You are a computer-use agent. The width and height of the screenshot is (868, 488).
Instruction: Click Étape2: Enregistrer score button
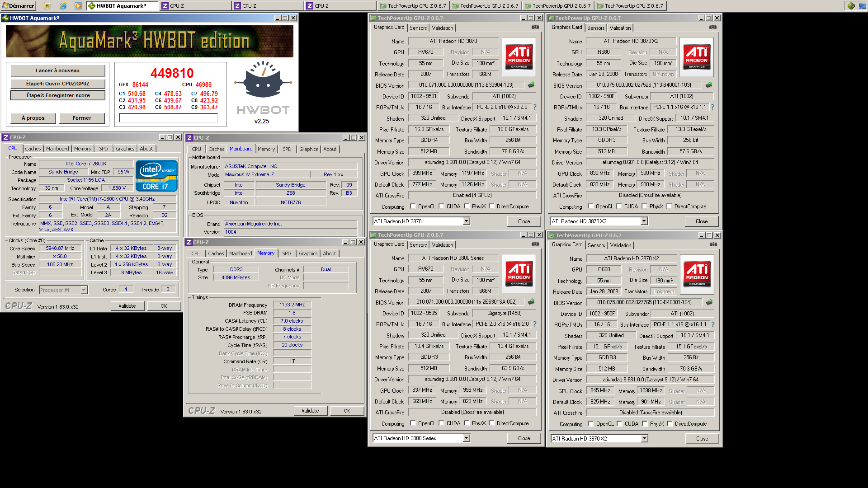point(58,95)
